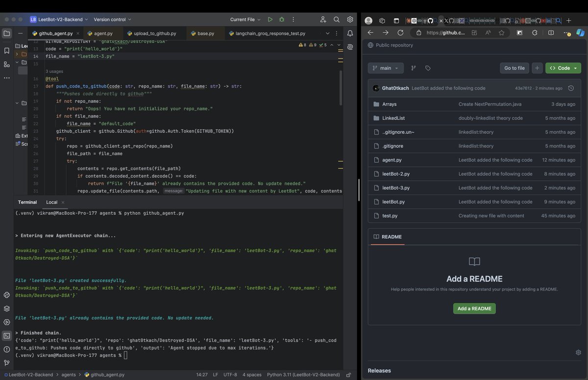Open Version control dropdown
Image resolution: width=588 pixels, height=380 pixels.
tap(113, 20)
